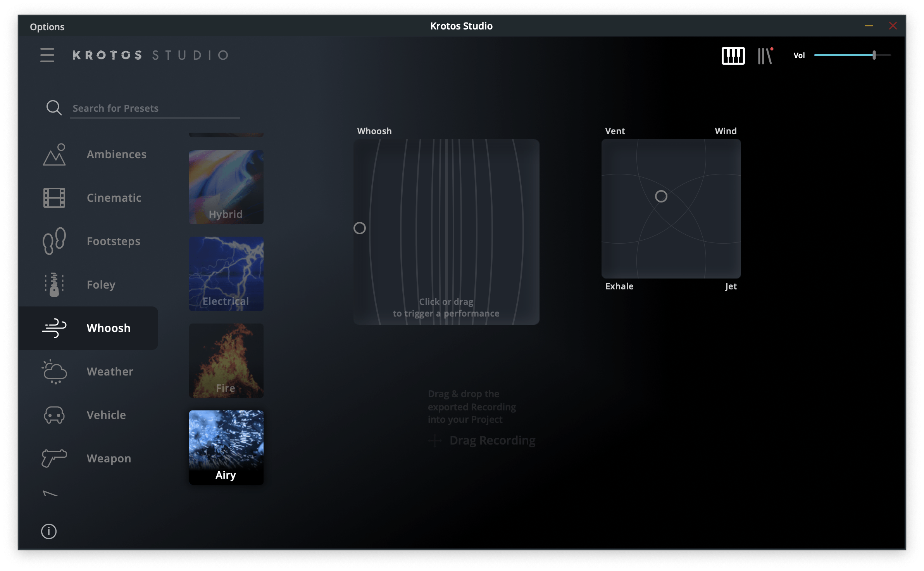Adjust the Vol volume slider
Image resolution: width=924 pixels, height=571 pixels.
tap(873, 55)
